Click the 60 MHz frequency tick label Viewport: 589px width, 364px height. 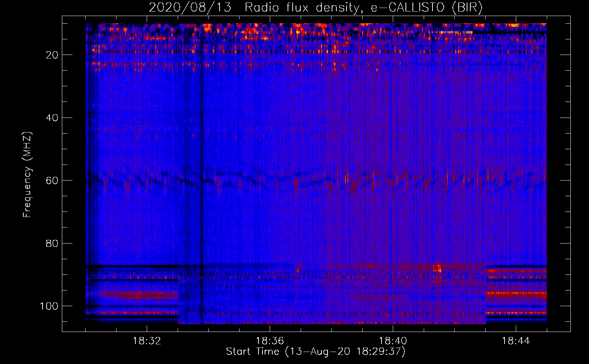point(52,181)
